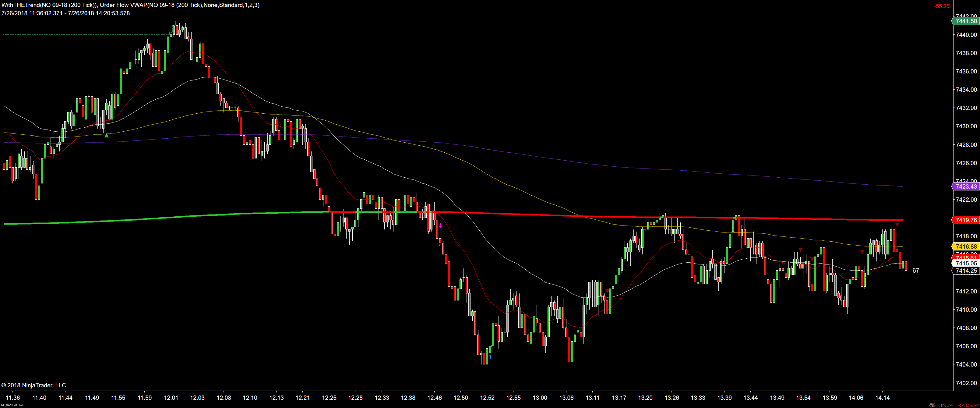Screen dimensions: 980x408
Task: Click the magenta down-arrow marker near 12:46
Action: [x=440, y=226]
